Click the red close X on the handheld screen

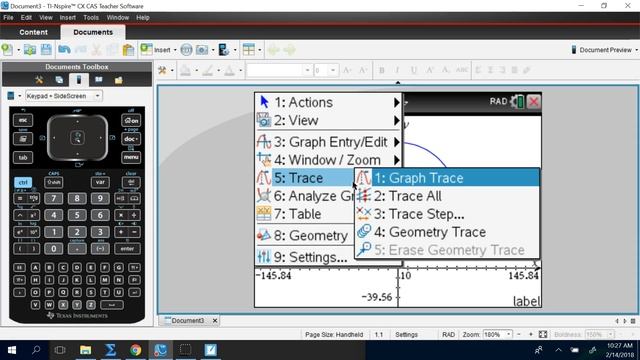pos(533,102)
